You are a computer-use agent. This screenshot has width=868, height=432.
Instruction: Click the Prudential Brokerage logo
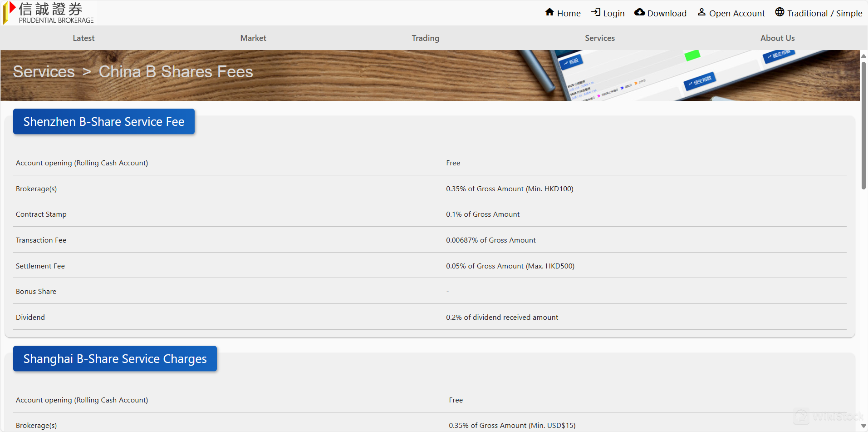coord(49,13)
